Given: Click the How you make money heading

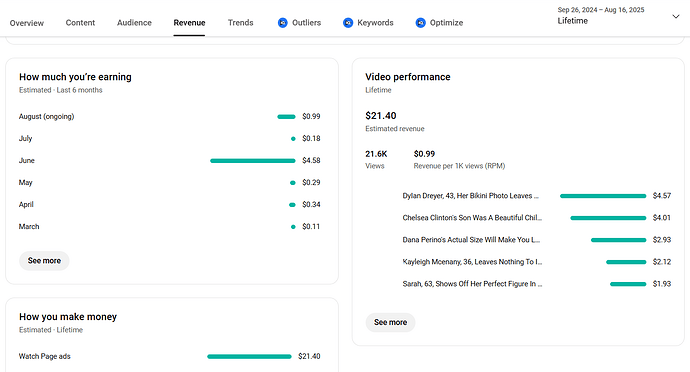Looking at the screenshot, I should click(68, 317).
